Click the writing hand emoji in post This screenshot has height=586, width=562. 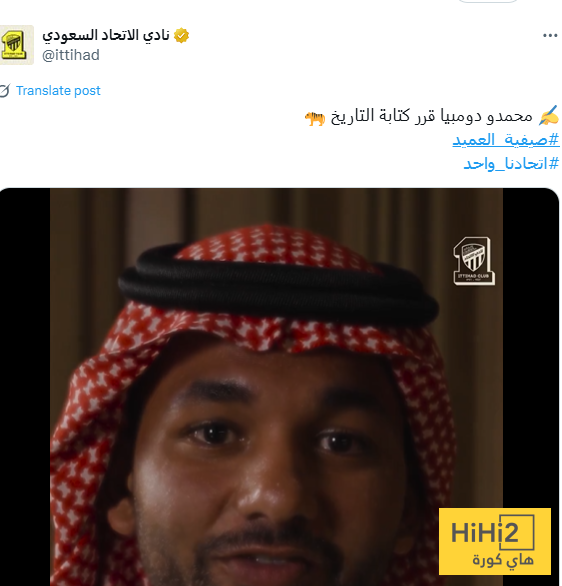tap(548, 116)
